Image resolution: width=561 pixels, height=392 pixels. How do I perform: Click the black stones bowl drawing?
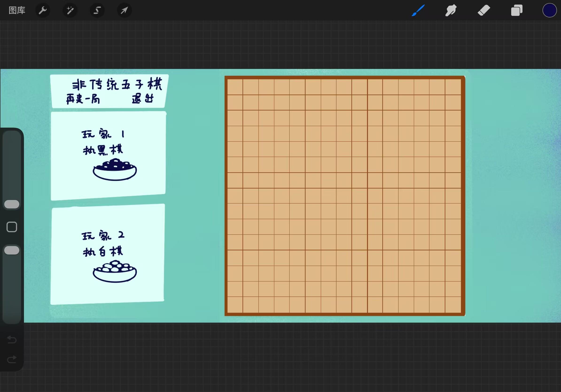pyautogui.click(x=115, y=170)
